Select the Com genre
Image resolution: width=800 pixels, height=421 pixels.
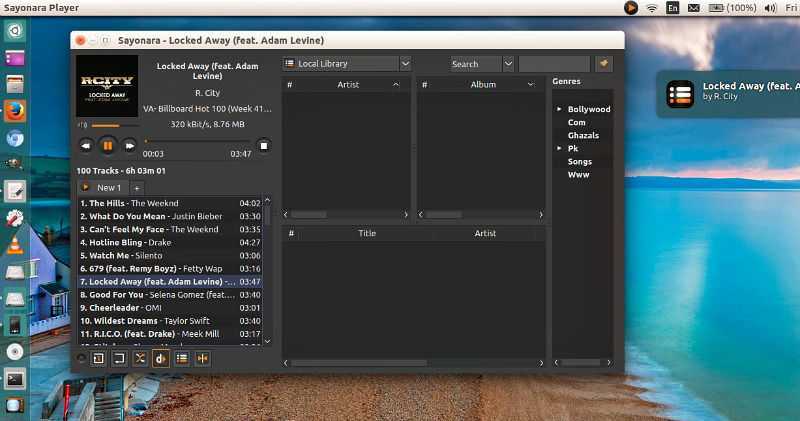click(577, 122)
